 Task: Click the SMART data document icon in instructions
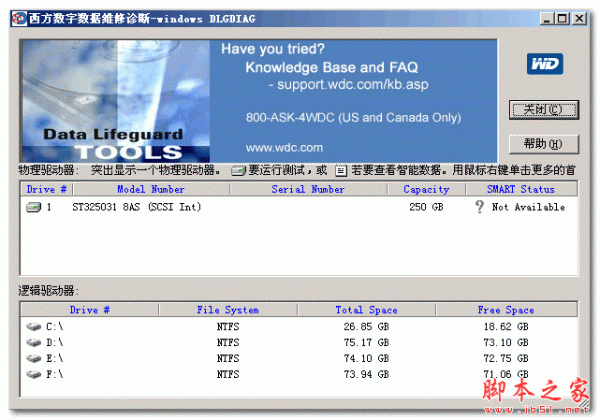[341, 171]
